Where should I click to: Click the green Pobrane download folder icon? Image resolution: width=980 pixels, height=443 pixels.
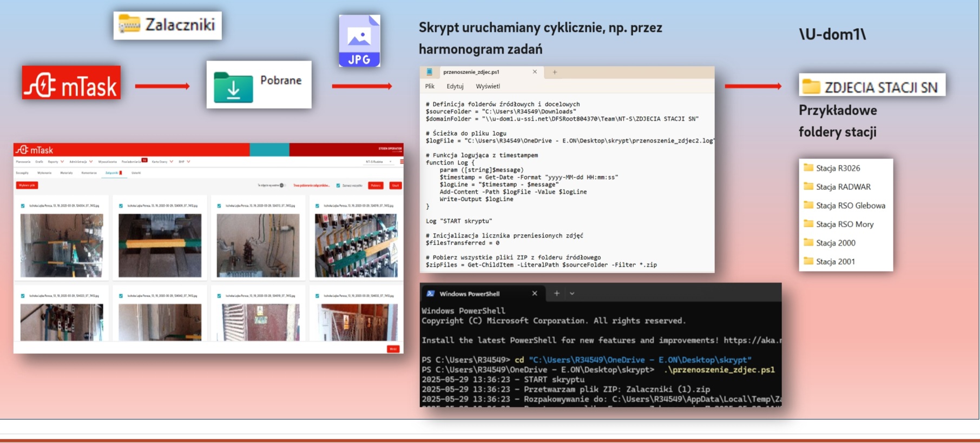click(233, 87)
